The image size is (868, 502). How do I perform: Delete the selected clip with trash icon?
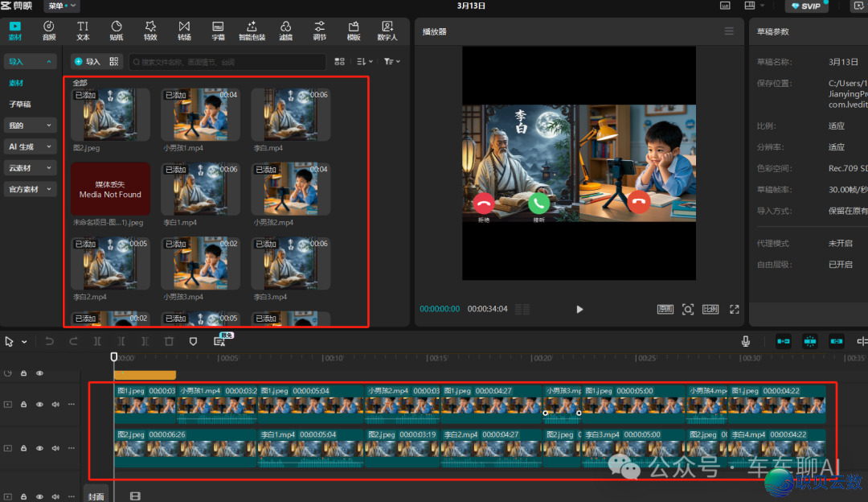click(x=169, y=341)
